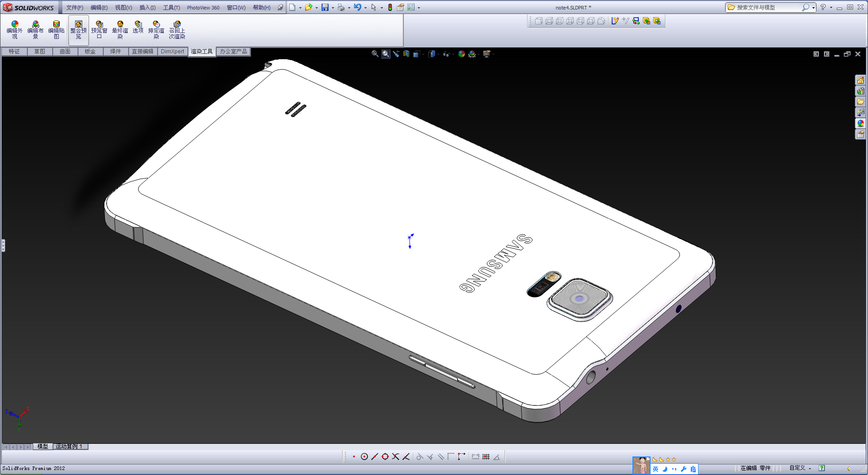Open the 帮助(H) menu
This screenshot has width=868, height=475.
point(262,8)
